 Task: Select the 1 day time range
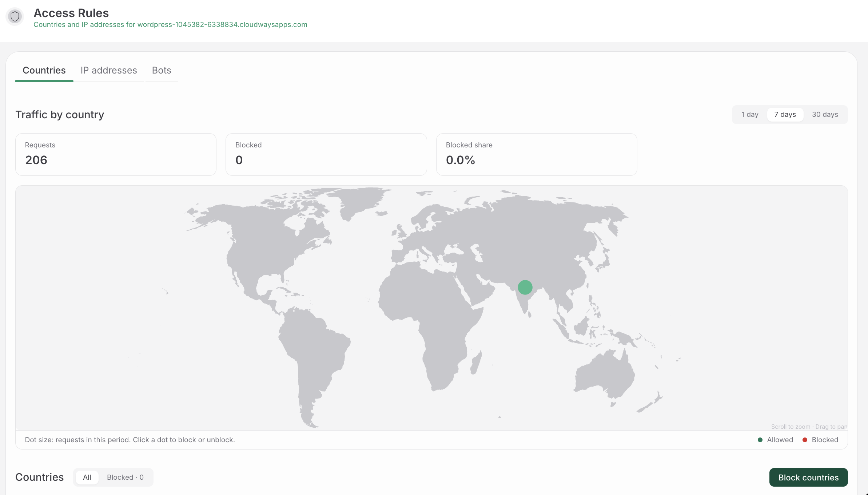click(750, 114)
